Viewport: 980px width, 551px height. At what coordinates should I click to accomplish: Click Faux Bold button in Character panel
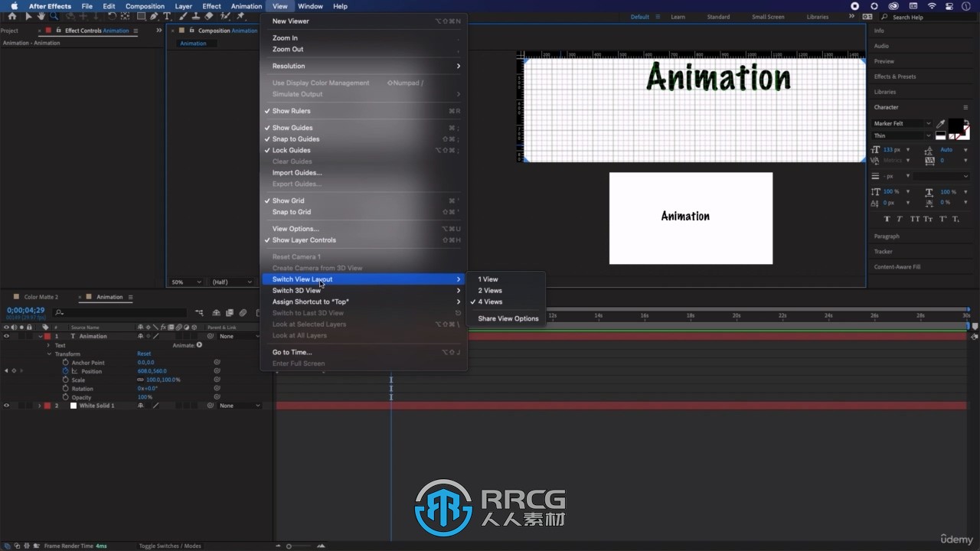[888, 219]
